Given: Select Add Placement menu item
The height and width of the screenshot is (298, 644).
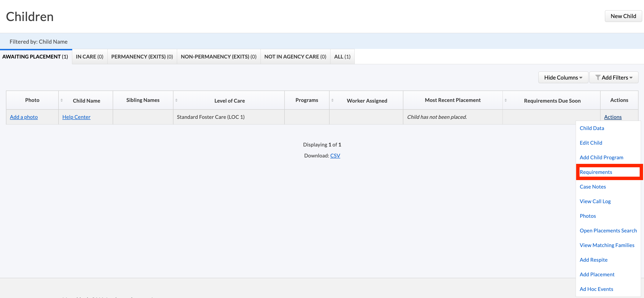Looking at the screenshot, I should pos(597,274).
